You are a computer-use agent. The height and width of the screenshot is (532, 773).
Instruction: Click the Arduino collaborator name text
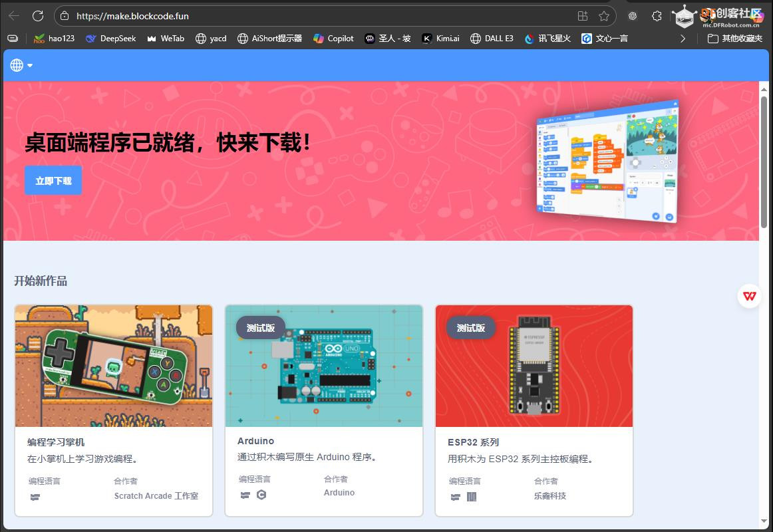339,493
